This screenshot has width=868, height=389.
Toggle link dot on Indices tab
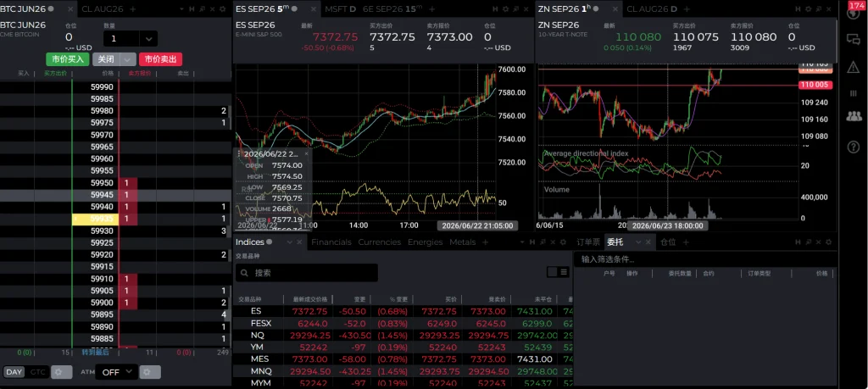coord(269,242)
